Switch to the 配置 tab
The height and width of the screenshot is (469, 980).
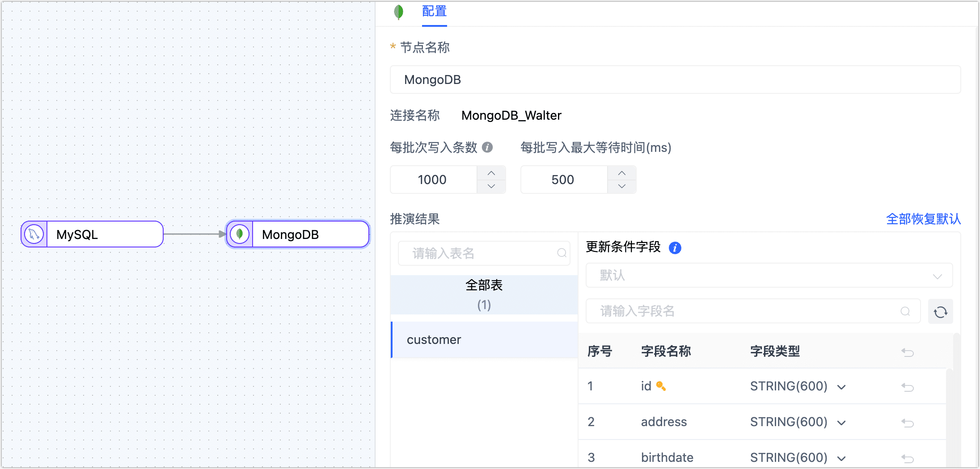click(434, 12)
